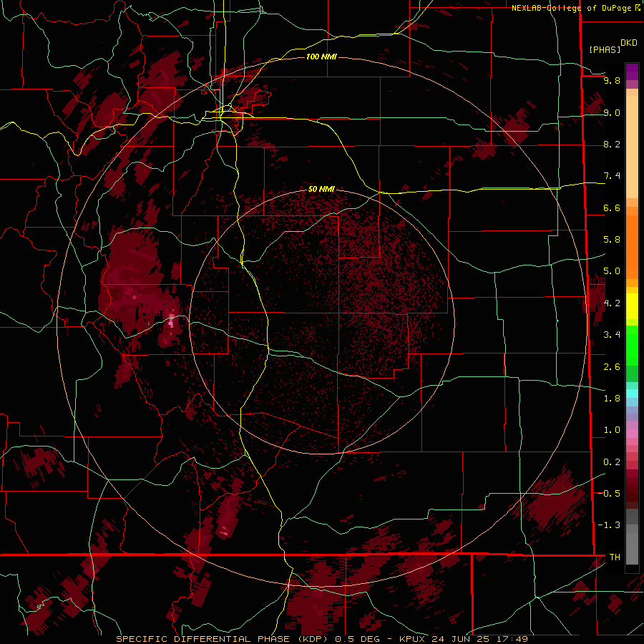This screenshot has height=644, width=644.
Task: Click the 3.4 scale value
Action: click(612, 335)
